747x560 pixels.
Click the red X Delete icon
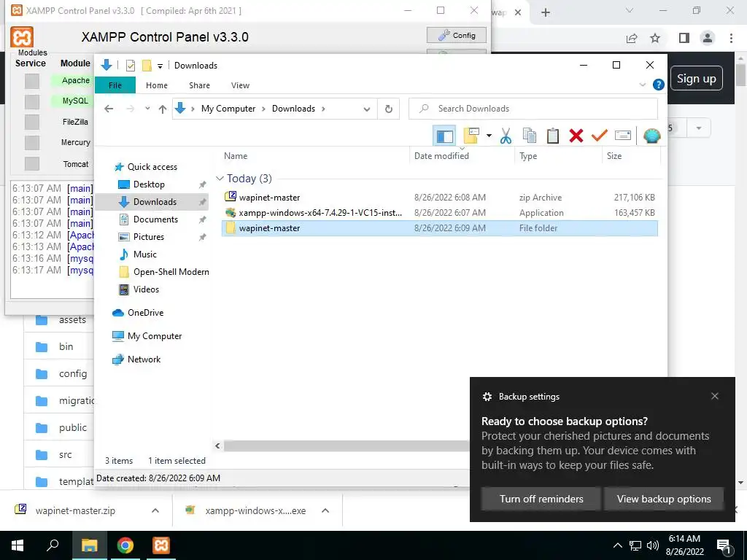(x=576, y=136)
